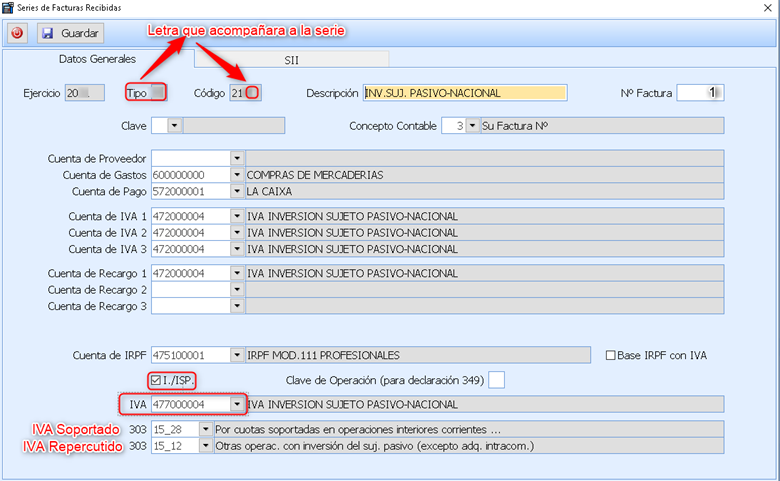This screenshot has height=481, width=780.
Task: Click the window icon in title bar
Action: pos(9,8)
